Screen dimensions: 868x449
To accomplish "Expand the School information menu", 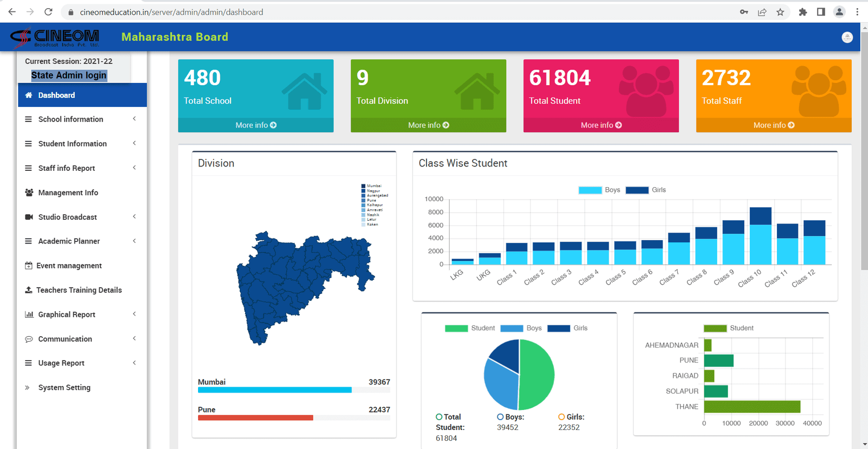I will coord(71,119).
